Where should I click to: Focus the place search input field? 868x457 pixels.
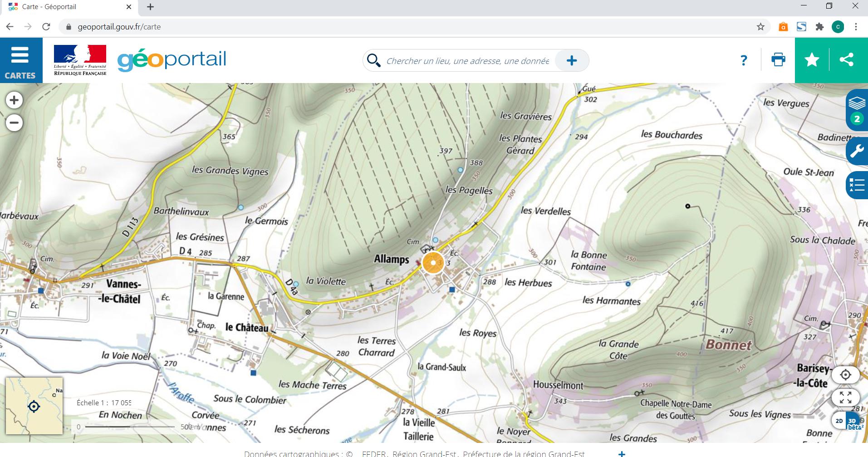pyautogui.click(x=467, y=61)
